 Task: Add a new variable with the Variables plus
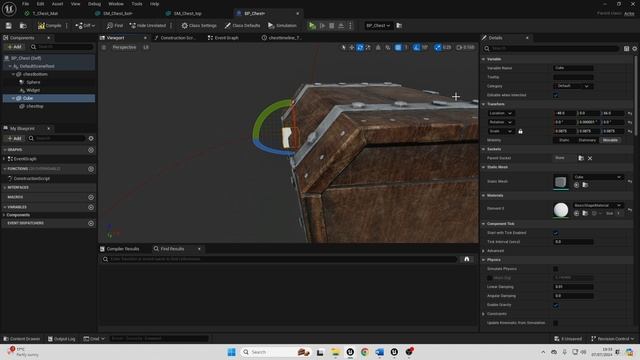[91, 207]
